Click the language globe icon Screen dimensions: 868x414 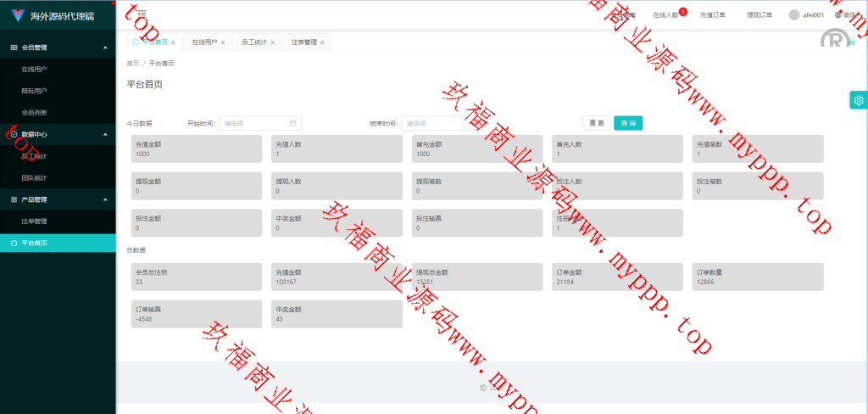pos(838,14)
